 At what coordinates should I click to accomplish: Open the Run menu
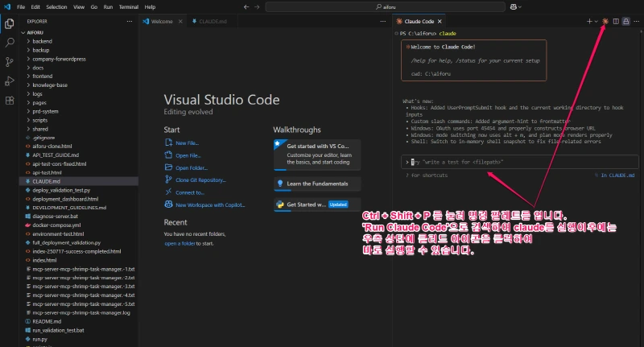tap(108, 7)
